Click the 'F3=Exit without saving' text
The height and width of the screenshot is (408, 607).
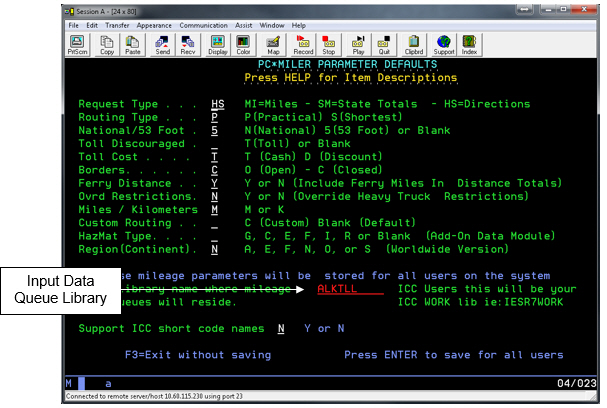pyautogui.click(x=198, y=355)
